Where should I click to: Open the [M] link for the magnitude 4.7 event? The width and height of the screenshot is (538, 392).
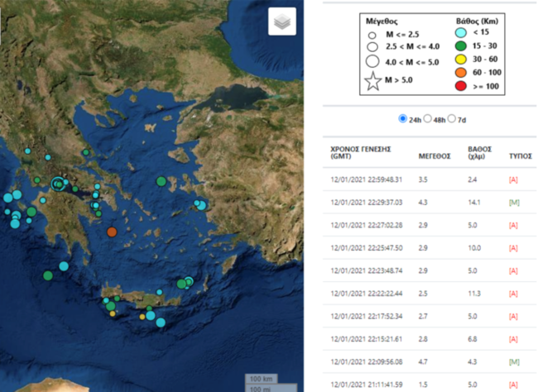513,361
